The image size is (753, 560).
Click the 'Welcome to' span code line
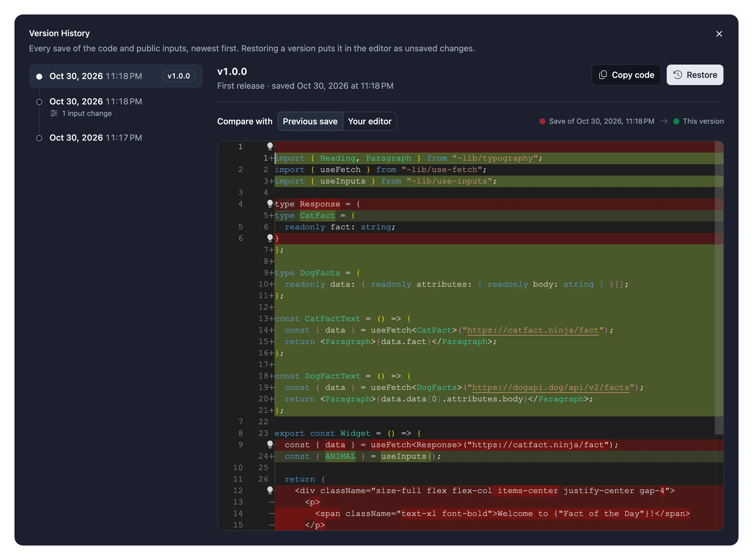tap(502, 514)
